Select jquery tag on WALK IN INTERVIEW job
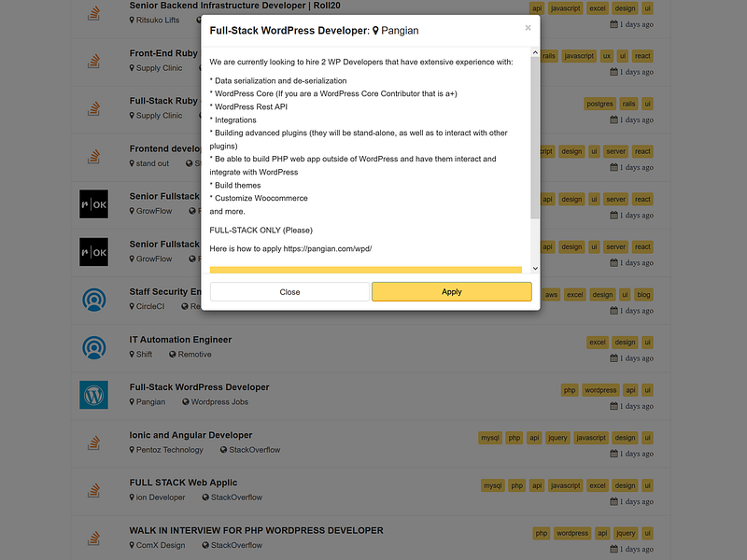Image resolution: width=747 pixels, height=560 pixels. 626,533
